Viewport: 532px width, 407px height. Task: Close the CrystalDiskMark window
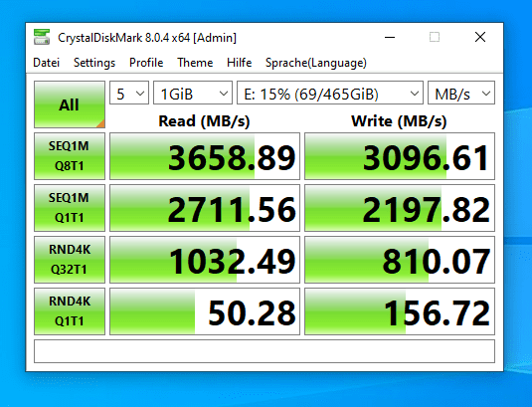(480, 37)
